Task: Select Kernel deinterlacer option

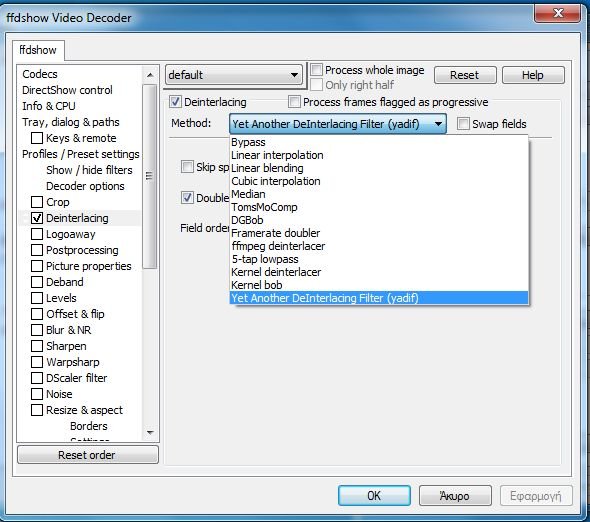Action: [379, 272]
